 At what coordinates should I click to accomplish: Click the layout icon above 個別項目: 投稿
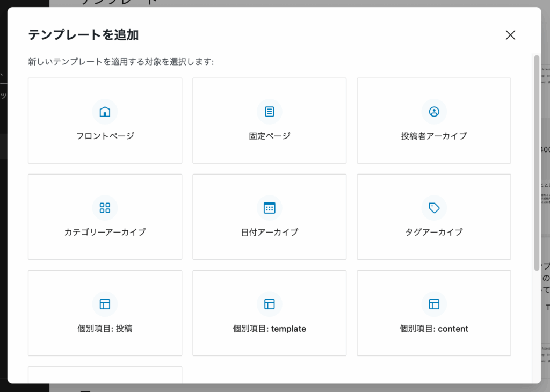pyautogui.click(x=105, y=304)
